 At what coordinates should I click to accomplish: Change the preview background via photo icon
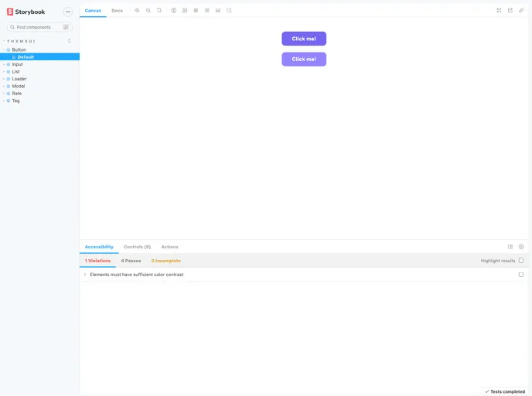point(185,11)
